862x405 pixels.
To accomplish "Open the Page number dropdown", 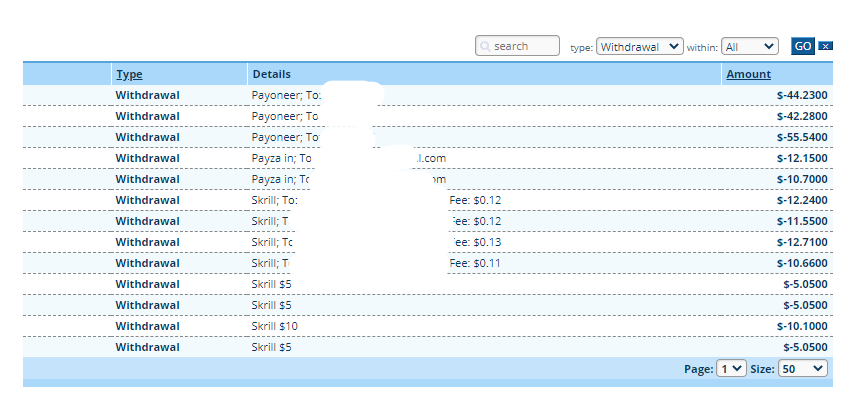I will pos(731,369).
